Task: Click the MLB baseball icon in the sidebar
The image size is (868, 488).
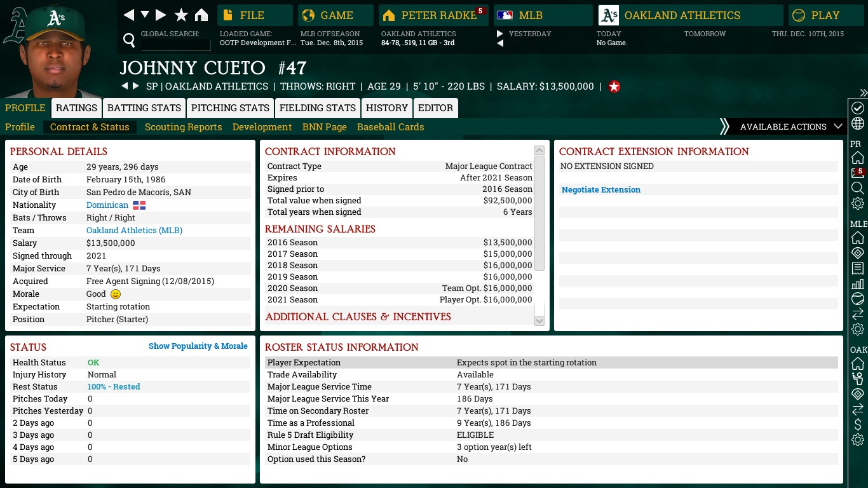Action: [857, 299]
